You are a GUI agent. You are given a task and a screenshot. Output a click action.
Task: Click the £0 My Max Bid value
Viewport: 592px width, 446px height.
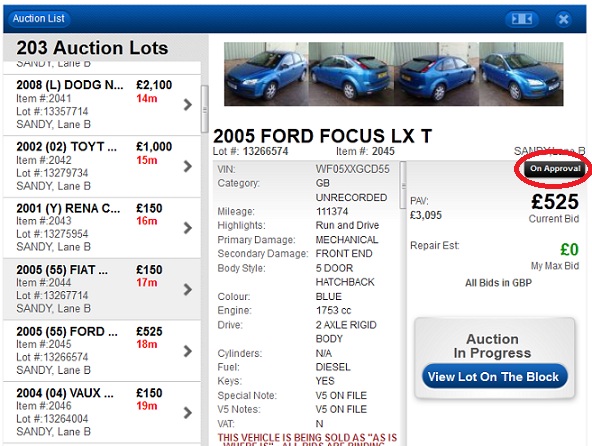click(569, 250)
